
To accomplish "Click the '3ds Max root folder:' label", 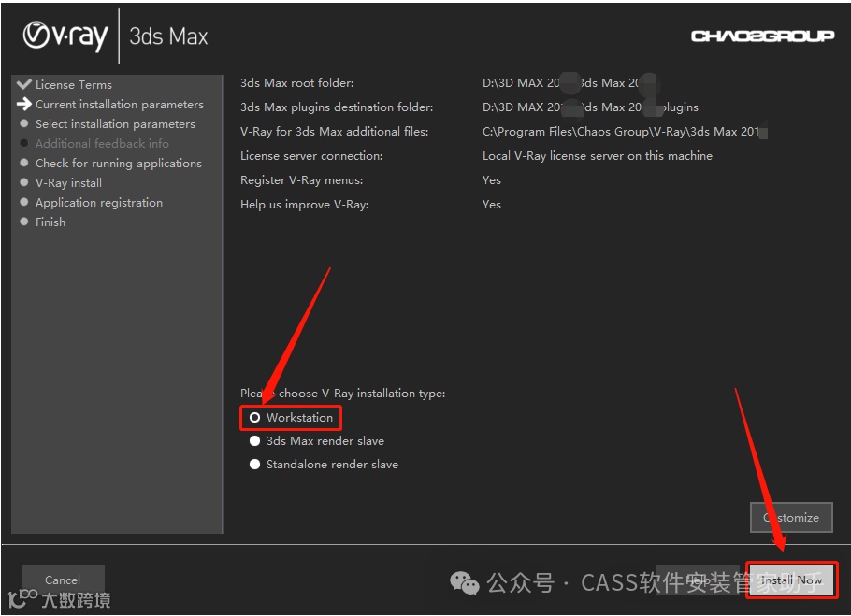I will [296, 83].
